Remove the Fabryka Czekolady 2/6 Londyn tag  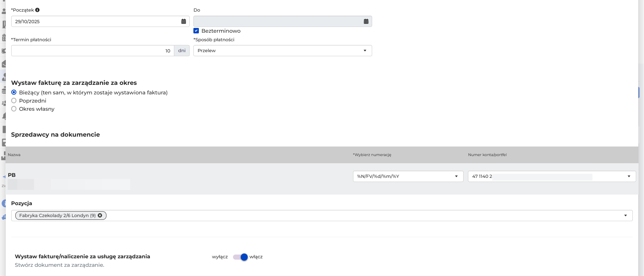pyautogui.click(x=100, y=215)
